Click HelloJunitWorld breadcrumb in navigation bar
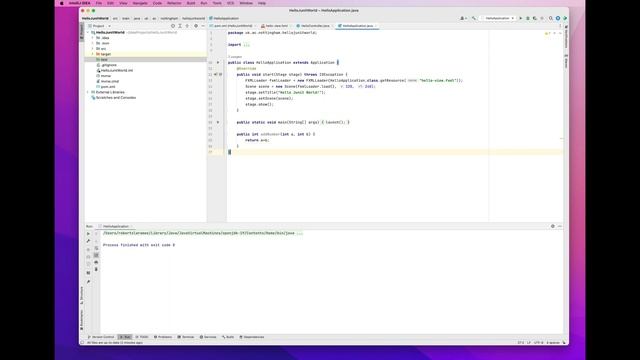The width and height of the screenshot is (640, 360). coord(96,18)
